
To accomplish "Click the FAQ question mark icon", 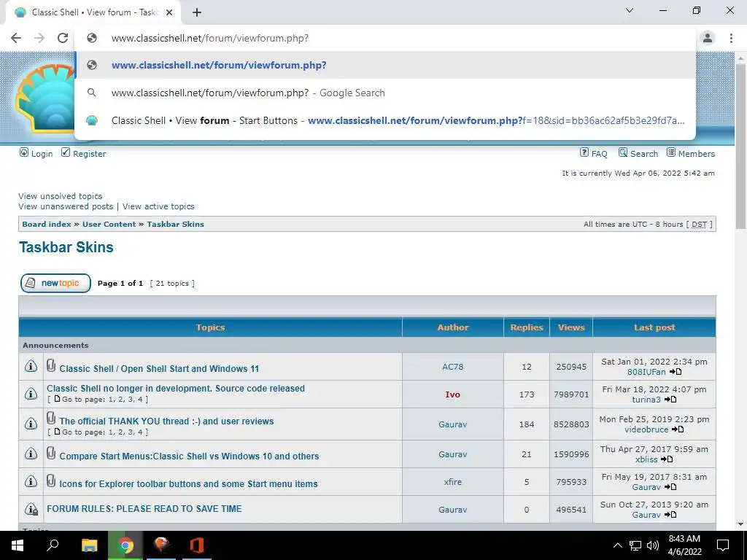I will coord(584,152).
